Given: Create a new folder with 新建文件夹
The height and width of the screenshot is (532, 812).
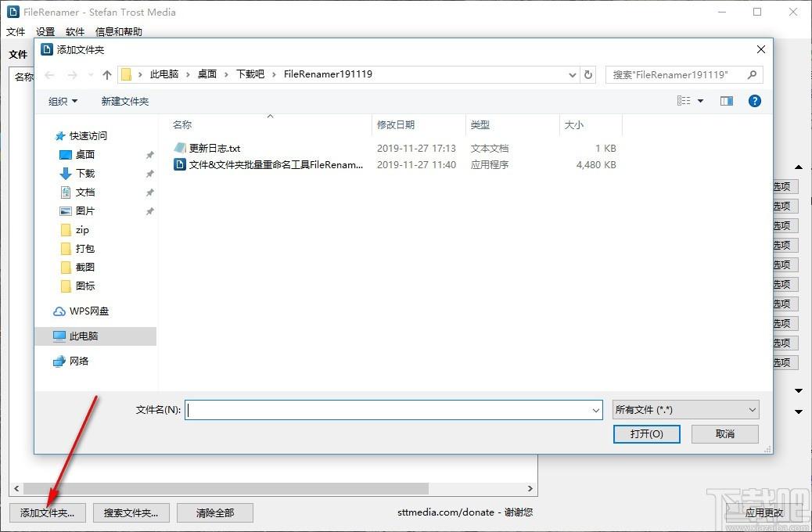Looking at the screenshot, I should [125, 101].
